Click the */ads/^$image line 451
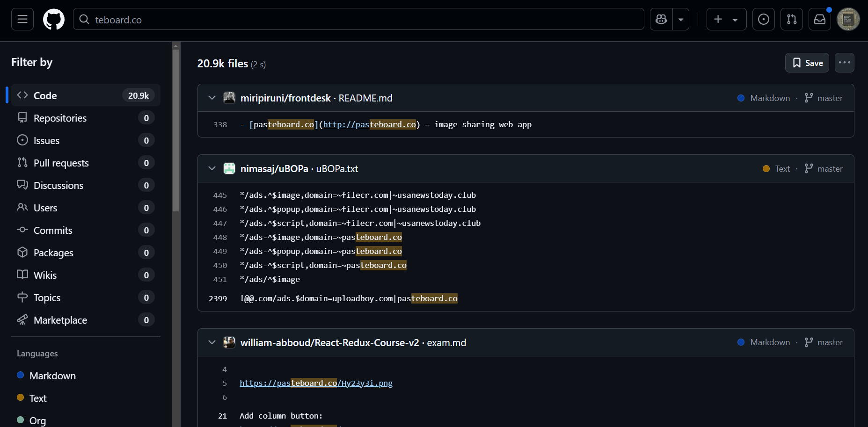 (270, 279)
